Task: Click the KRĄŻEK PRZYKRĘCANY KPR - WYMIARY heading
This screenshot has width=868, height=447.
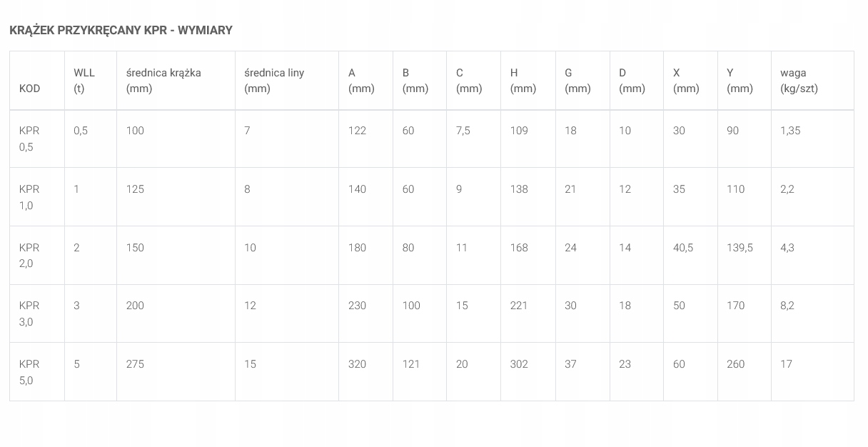Action: (x=121, y=30)
